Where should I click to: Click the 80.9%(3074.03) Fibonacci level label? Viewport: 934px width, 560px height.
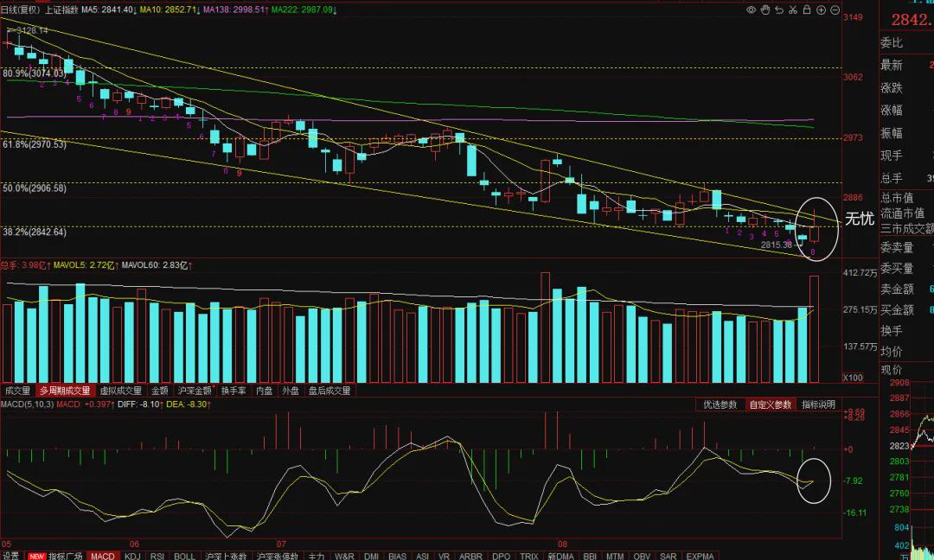35,73
